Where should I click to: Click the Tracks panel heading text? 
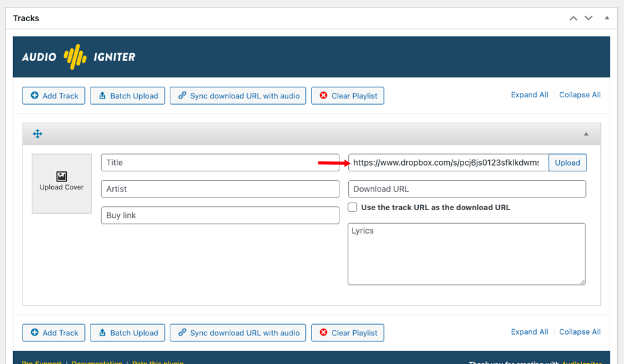(x=26, y=18)
